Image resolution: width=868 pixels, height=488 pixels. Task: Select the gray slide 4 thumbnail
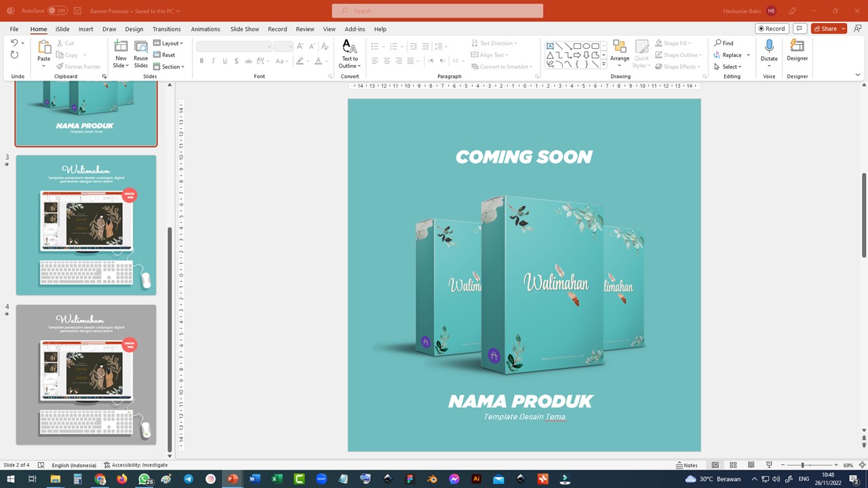point(86,374)
